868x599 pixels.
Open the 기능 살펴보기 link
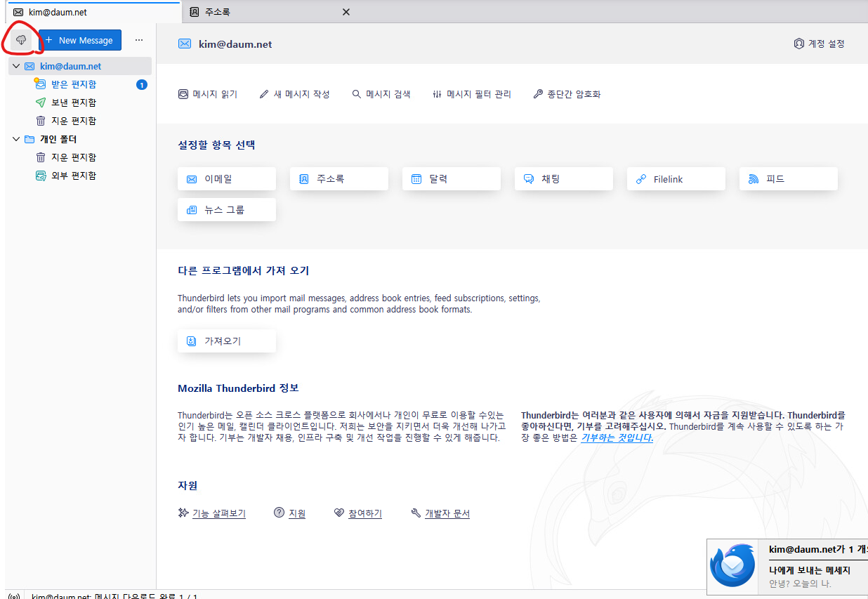tap(218, 513)
